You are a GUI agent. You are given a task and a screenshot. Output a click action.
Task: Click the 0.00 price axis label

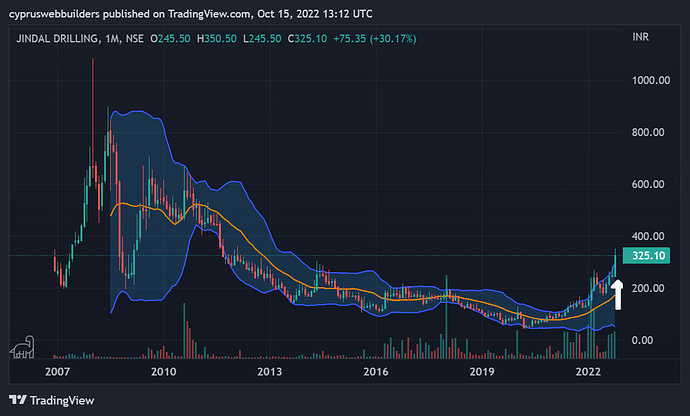tap(646, 340)
